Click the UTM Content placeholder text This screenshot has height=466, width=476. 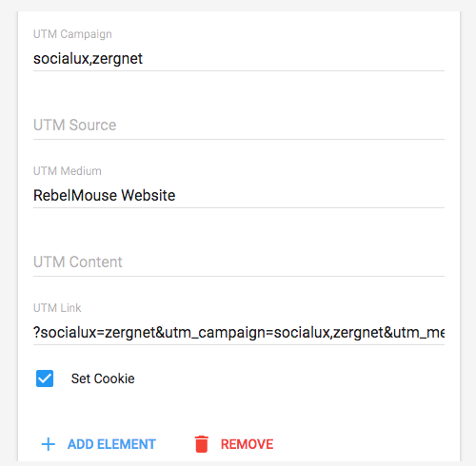[x=78, y=262]
